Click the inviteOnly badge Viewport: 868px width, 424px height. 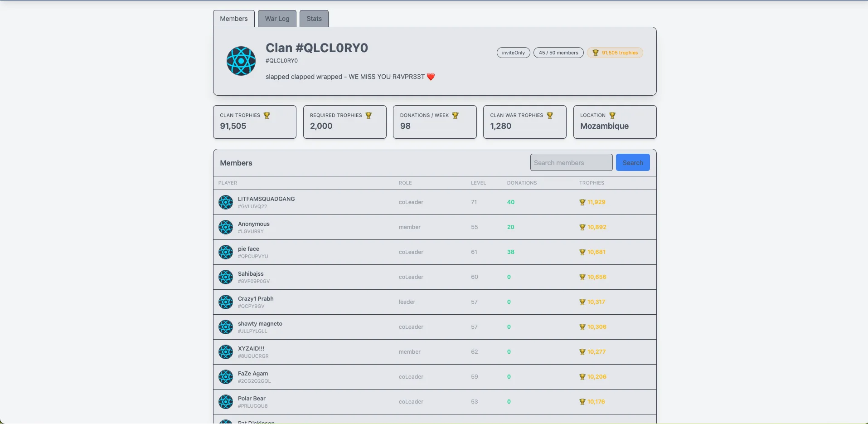[x=514, y=53]
